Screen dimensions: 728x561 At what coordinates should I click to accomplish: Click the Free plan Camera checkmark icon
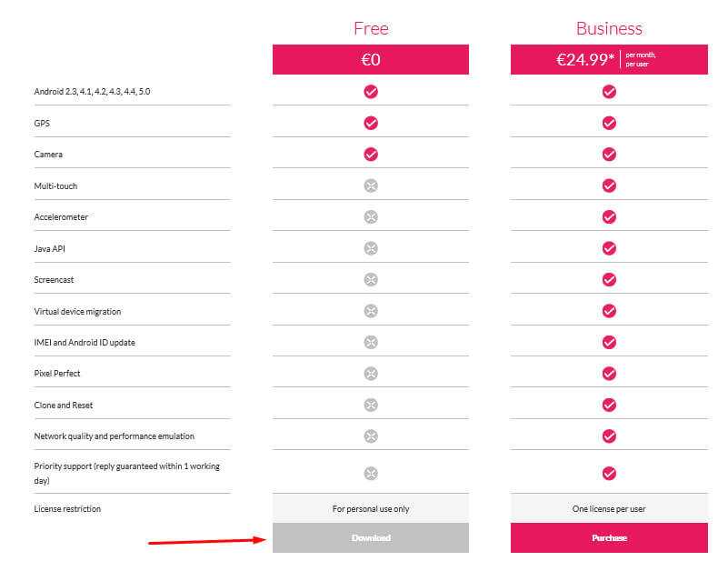371,154
